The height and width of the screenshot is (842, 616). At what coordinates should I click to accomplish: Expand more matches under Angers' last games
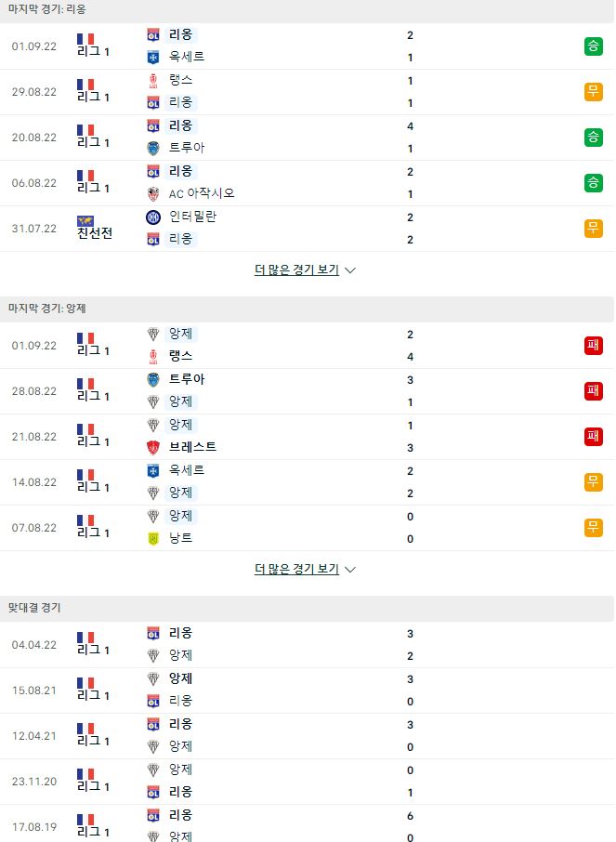click(296, 569)
